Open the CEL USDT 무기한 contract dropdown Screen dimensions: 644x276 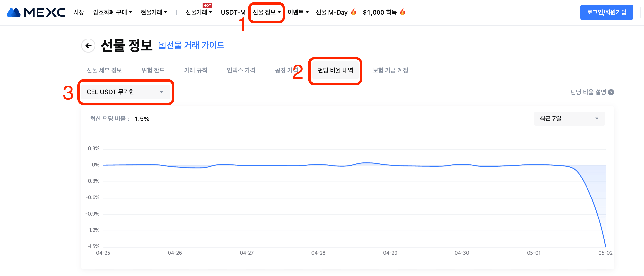pos(125,92)
